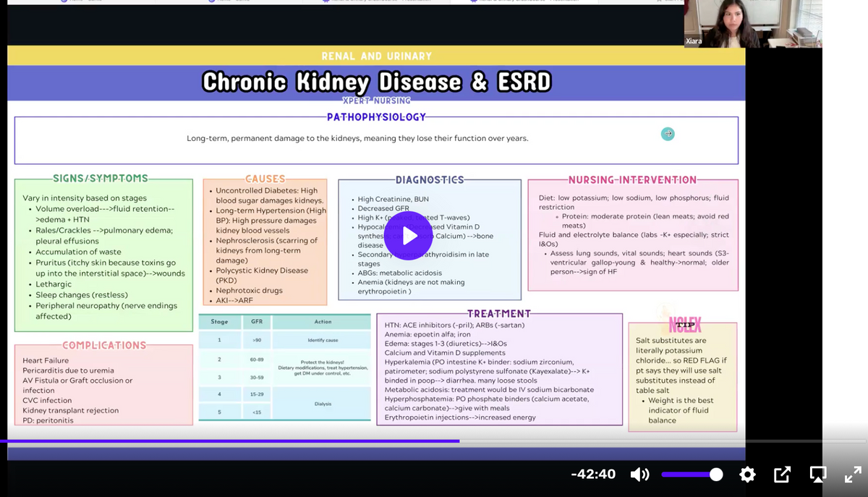
Task: Open video in pop-out window icon
Action: coord(782,475)
